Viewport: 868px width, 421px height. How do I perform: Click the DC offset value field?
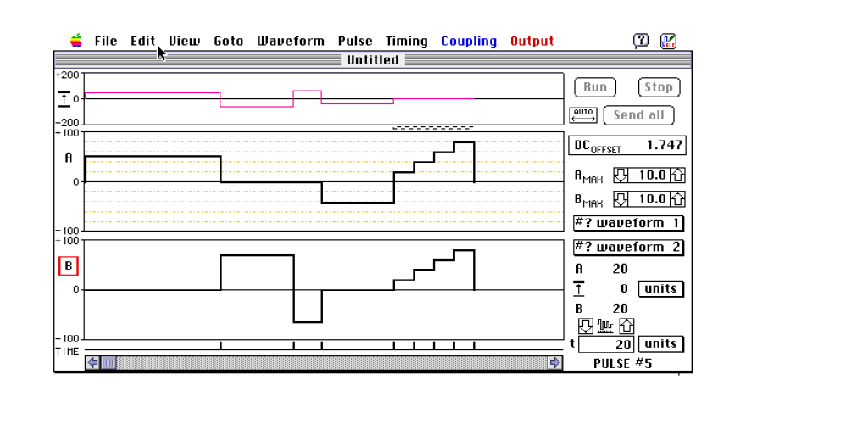(627, 146)
